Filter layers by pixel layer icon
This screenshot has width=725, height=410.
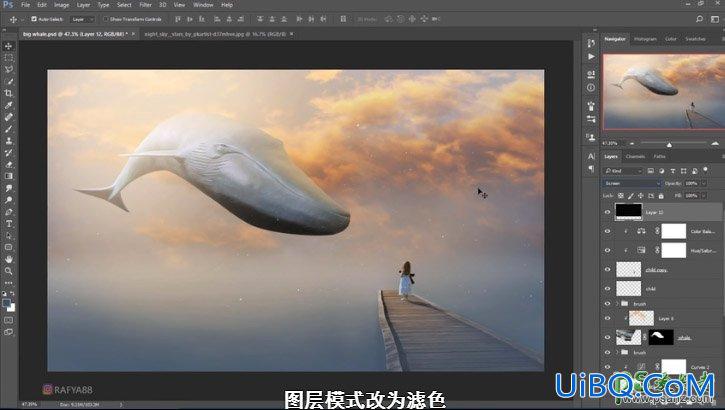[x=651, y=171]
